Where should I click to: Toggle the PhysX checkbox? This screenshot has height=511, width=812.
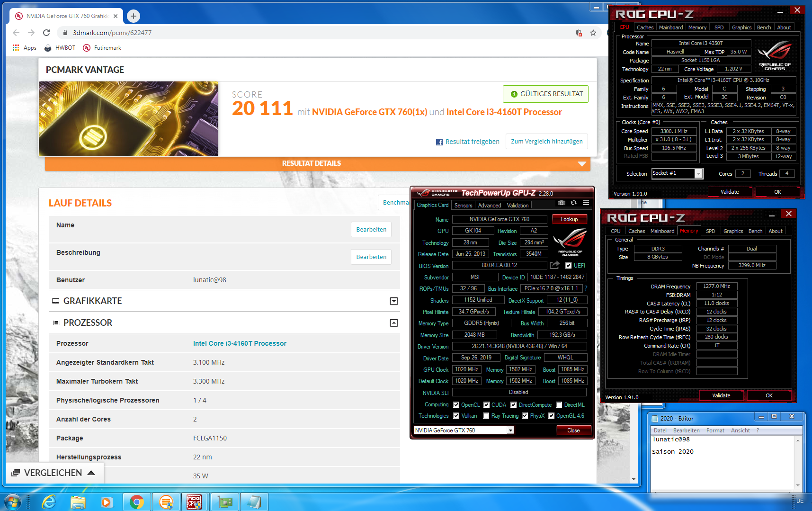tap(525, 416)
